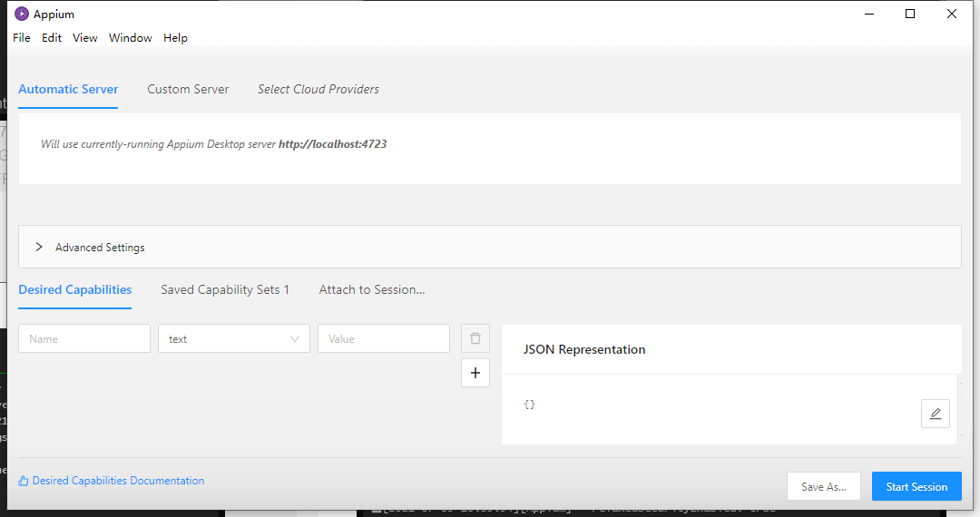Open the Edit menu
980x517 pixels.
click(52, 37)
